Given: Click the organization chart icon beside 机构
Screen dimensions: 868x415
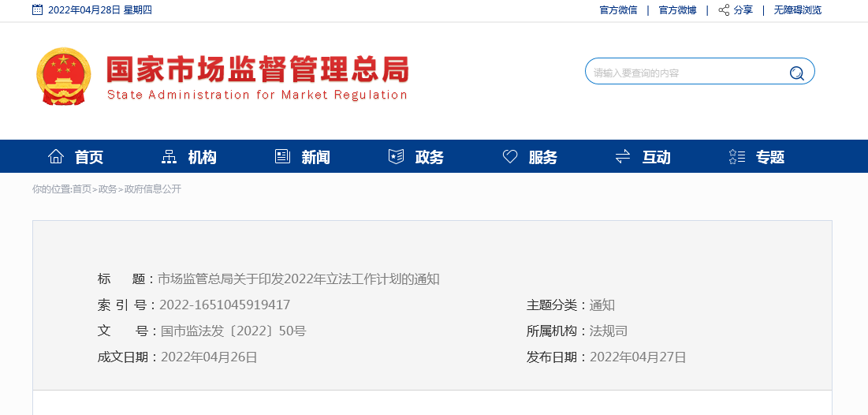Looking at the screenshot, I should pos(169,157).
